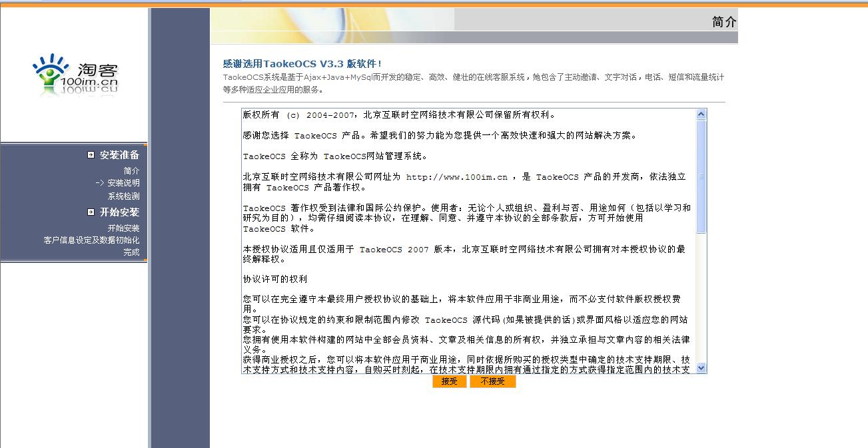Click the bold 开始安装 section heading text
This screenshot has width=868, height=448.
(x=119, y=212)
